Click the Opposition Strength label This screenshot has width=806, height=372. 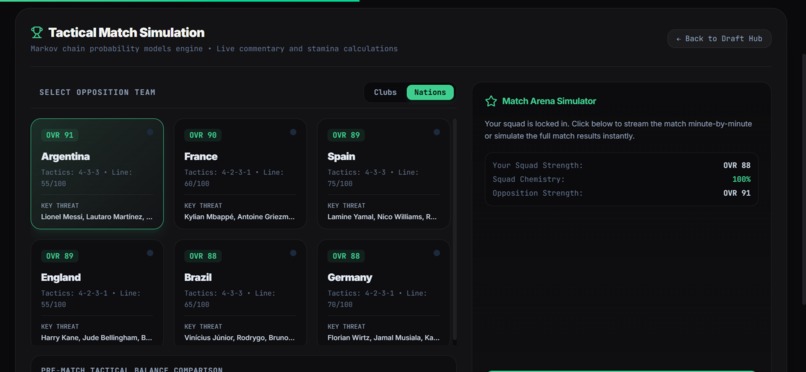tap(538, 193)
